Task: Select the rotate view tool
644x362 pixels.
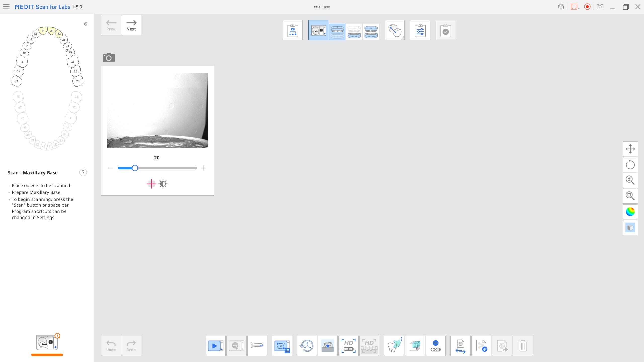Action: (630, 165)
